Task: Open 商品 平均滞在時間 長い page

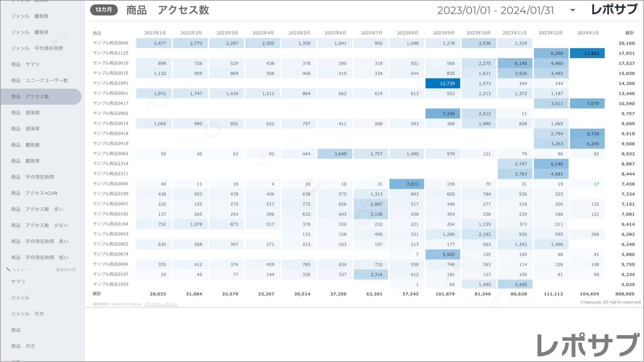Action: pos(40,241)
